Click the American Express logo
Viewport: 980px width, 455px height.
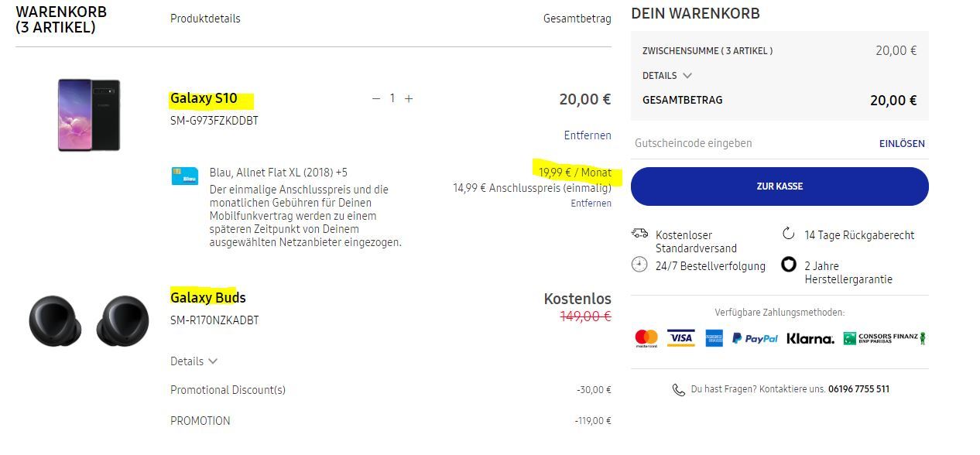714,338
